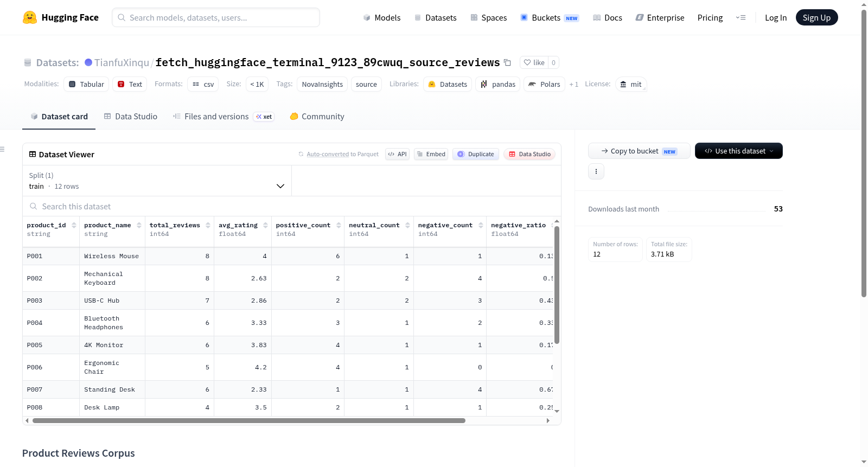The image size is (868, 467).
Task: Open the Data Studio button in viewer header
Action: pyautogui.click(x=529, y=154)
